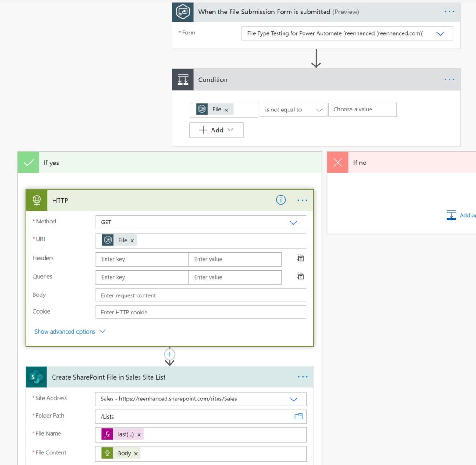The width and height of the screenshot is (476, 465).
Task: Add a new condition row
Action: pyautogui.click(x=216, y=130)
